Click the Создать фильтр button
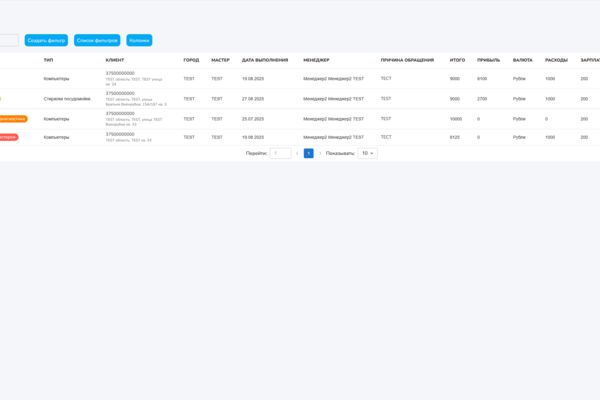The image size is (600, 400). click(46, 40)
